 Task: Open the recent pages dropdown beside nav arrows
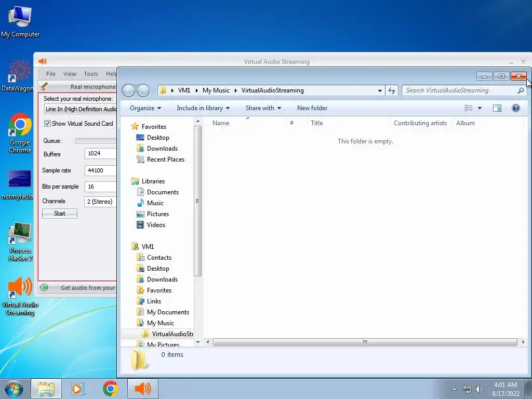point(153,90)
